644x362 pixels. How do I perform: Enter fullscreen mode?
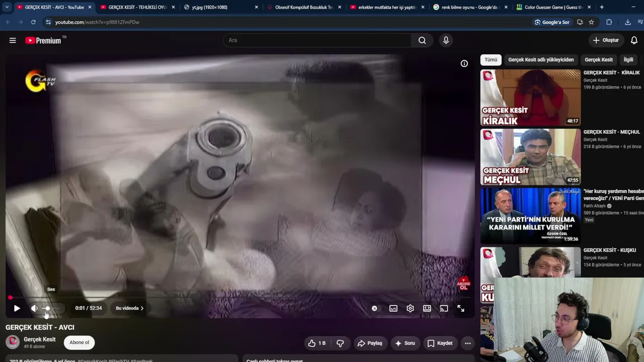pyautogui.click(x=461, y=308)
